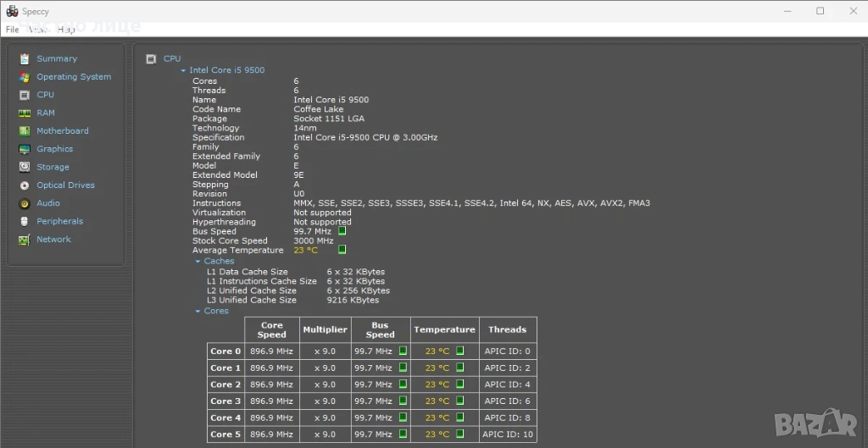Open the File menu
Screen dimensions: 868x448
(x=12, y=30)
